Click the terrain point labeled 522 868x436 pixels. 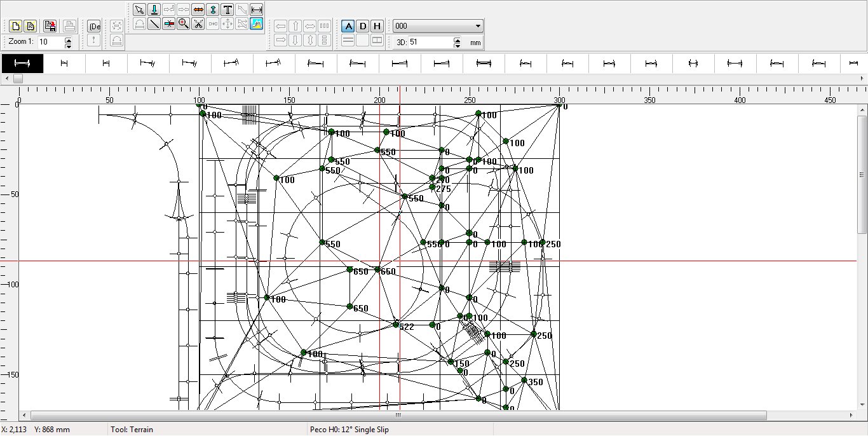pos(396,325)
